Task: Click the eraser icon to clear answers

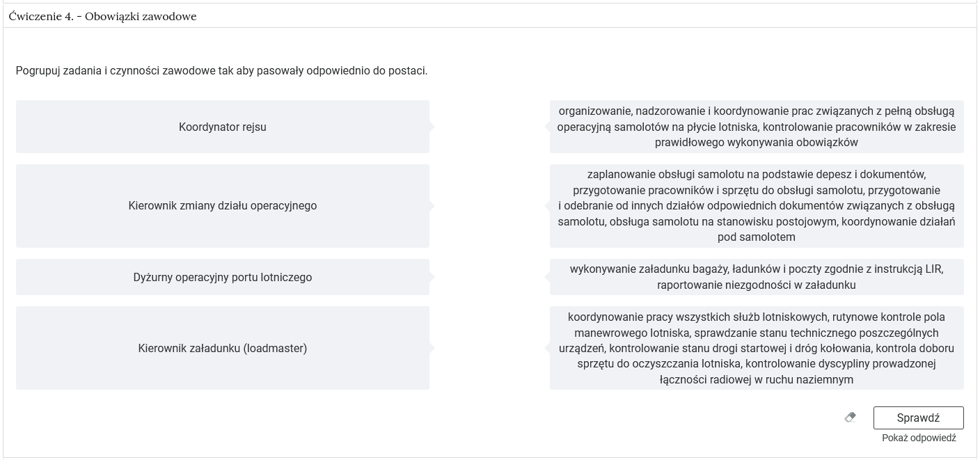Action: pos(850,418)
